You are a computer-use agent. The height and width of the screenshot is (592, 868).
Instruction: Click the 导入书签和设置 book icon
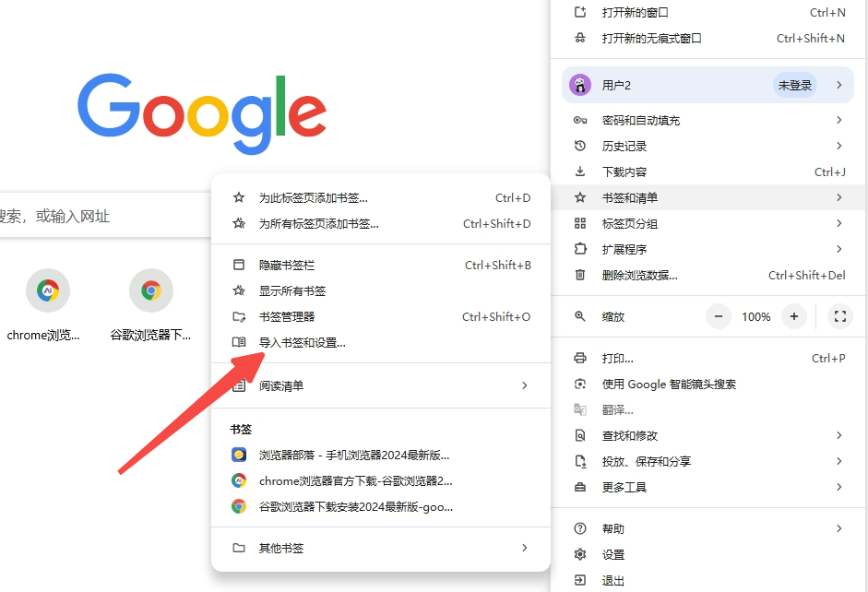tap(239, 342)
